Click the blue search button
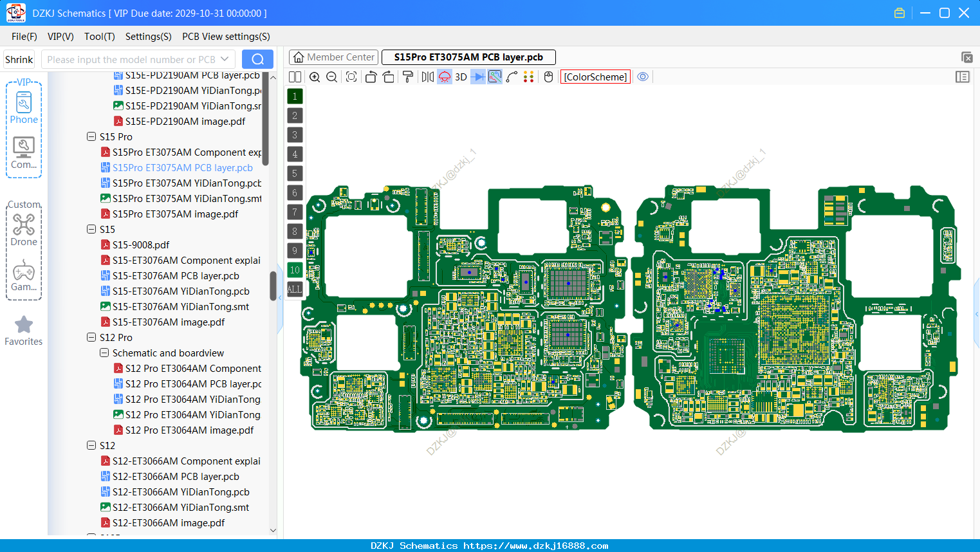 pos(257,59)
